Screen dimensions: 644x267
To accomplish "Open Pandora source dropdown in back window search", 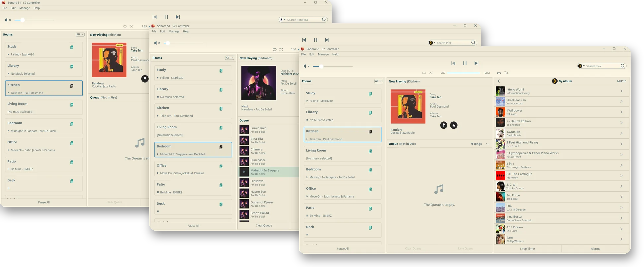I will click(282, 20).
